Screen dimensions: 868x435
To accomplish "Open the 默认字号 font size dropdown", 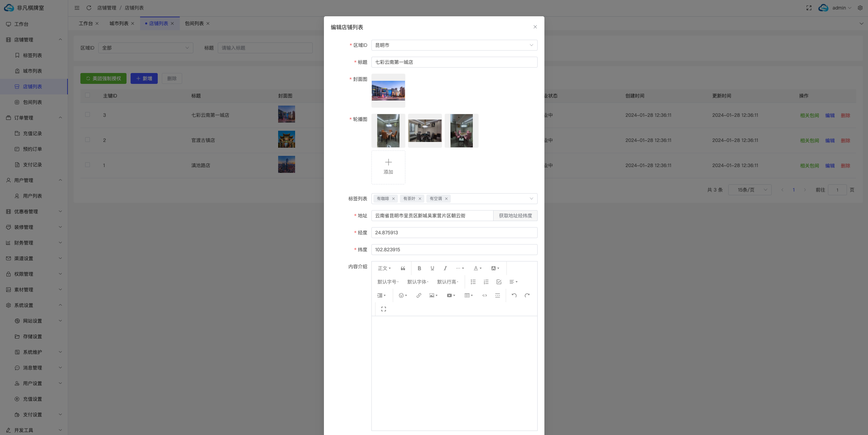I will point(388,282).
